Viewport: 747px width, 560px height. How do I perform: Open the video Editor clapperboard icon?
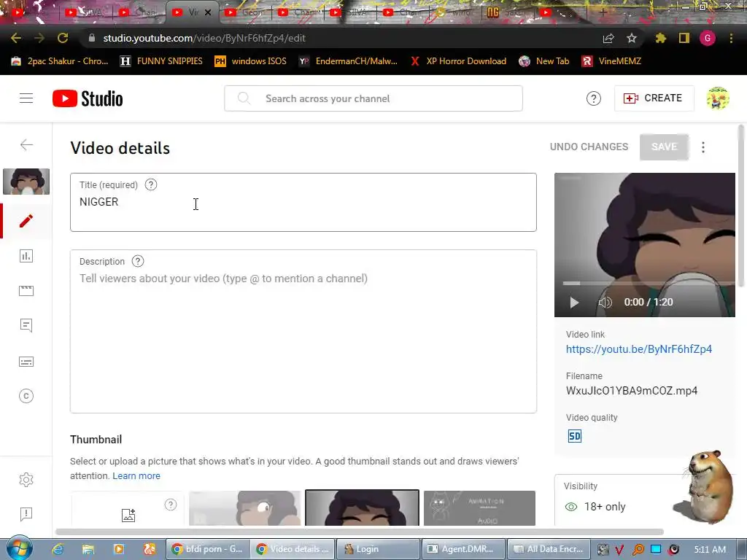(26, 290)
